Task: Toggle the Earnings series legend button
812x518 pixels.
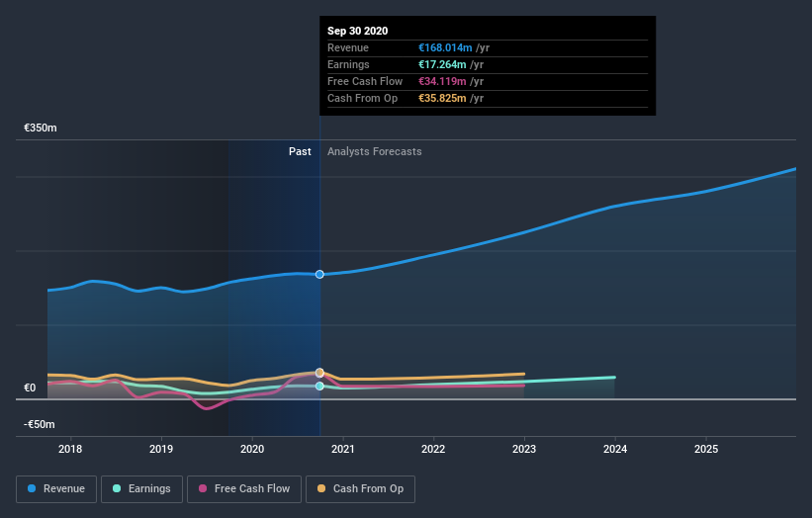Action: pyautogui.click(x=141, y=489)
